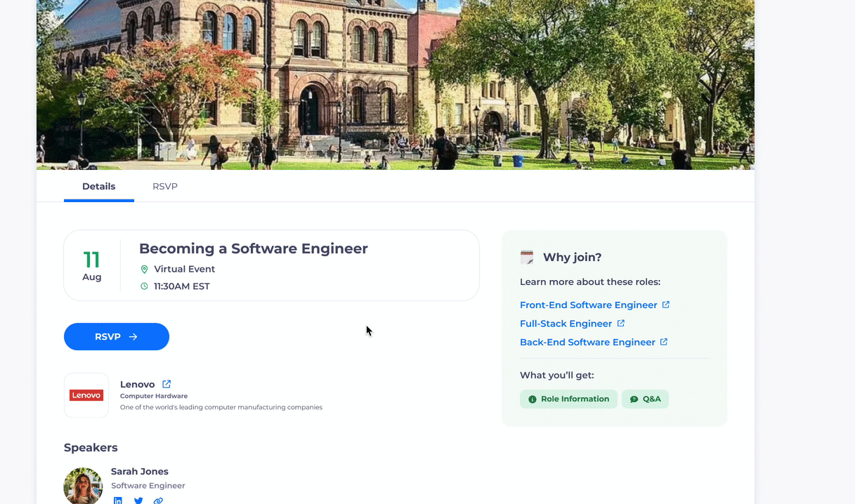Image resolution: width=855 pixels, height=504 pixels.
Task: Select the Becoming a Software Engineer title
Action: coord(254,248)
